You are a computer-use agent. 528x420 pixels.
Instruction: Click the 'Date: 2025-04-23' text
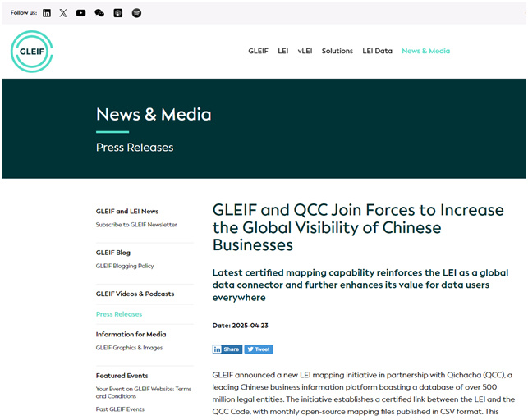240,326
